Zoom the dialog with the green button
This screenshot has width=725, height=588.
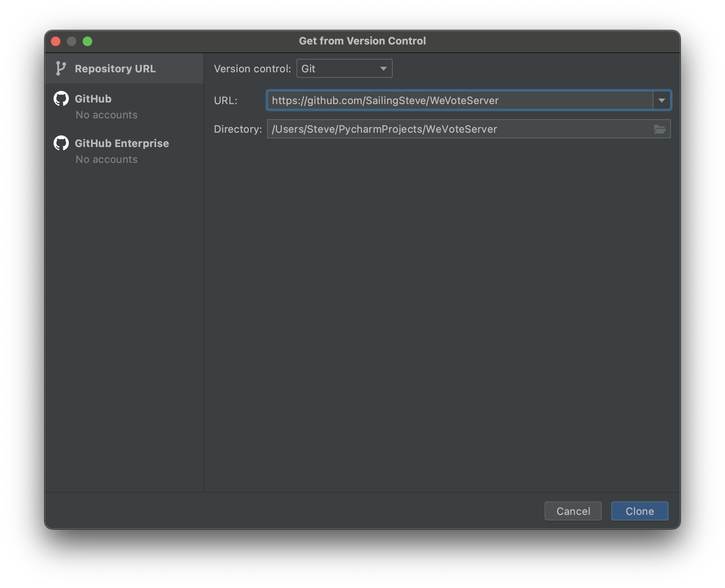(x=87, y=41)
